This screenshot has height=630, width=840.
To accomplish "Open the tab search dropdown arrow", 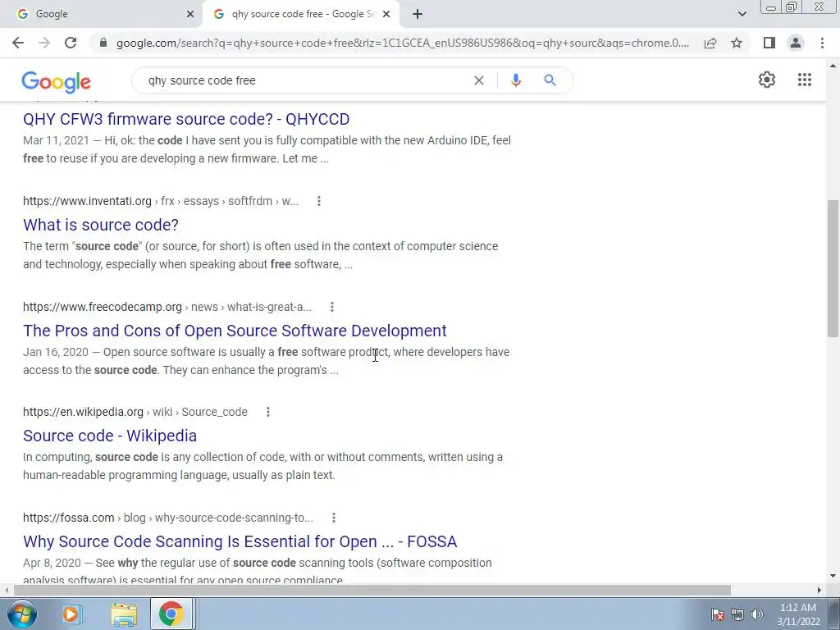I will tap(742, 14).
